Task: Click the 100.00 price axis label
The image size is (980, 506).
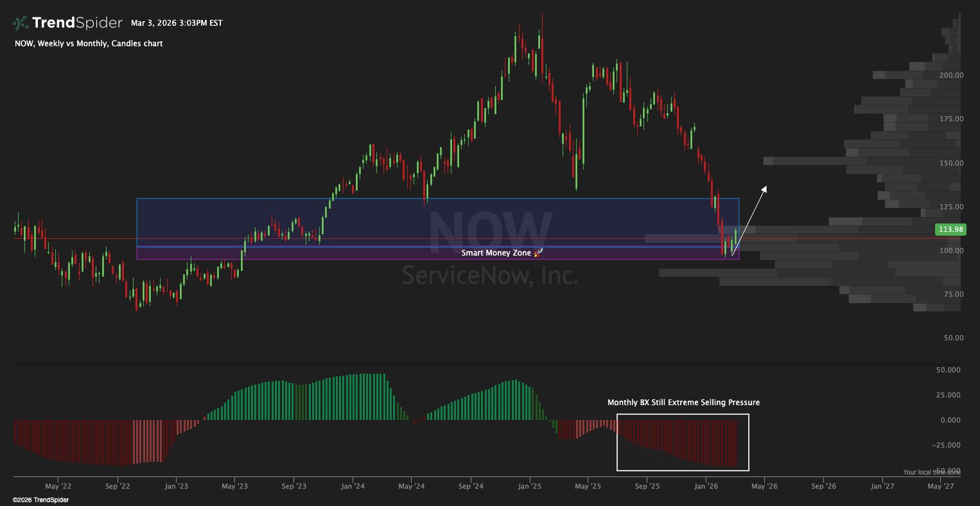Action: tap(951, 250)
